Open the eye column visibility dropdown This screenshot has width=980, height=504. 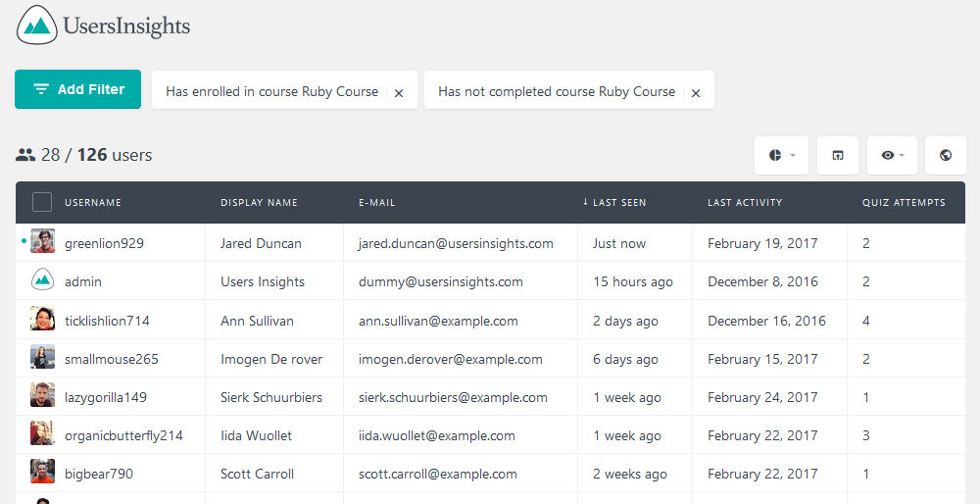(892, 155)
